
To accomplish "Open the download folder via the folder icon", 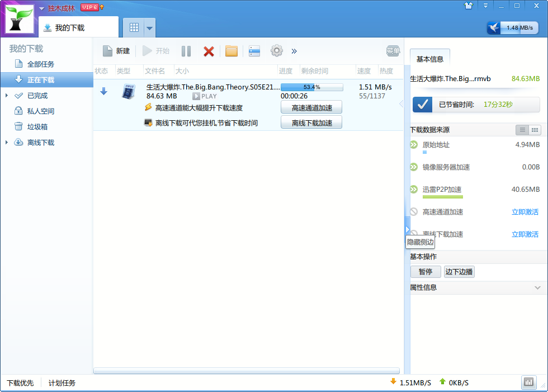I will coord(232,51).
